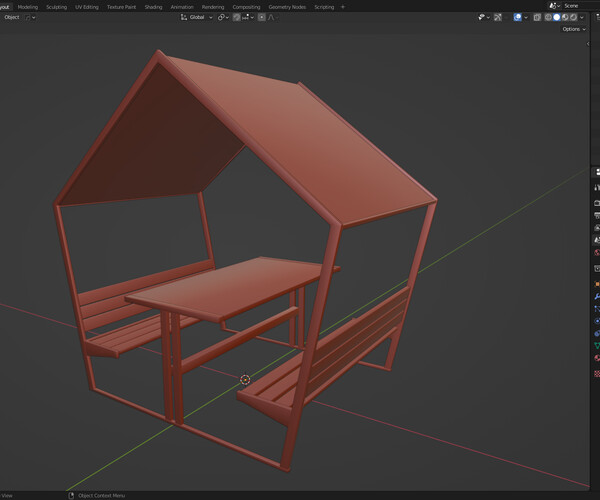Open the Scene properties tab

(597, 240)
